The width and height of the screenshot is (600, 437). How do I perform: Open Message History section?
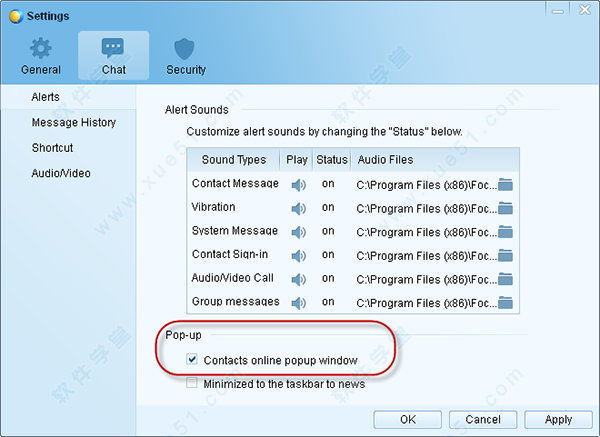[x=74, y=122]
